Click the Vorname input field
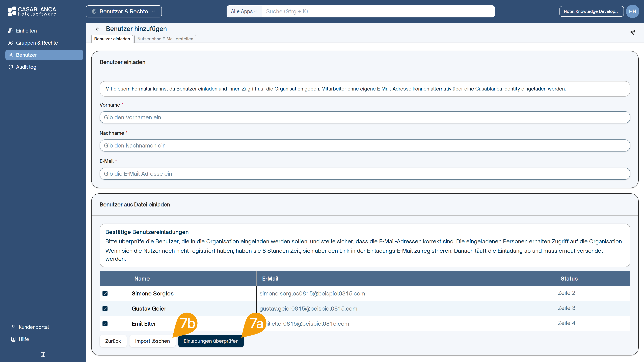The width and height of the screenshot is (644, 362). 365,117
